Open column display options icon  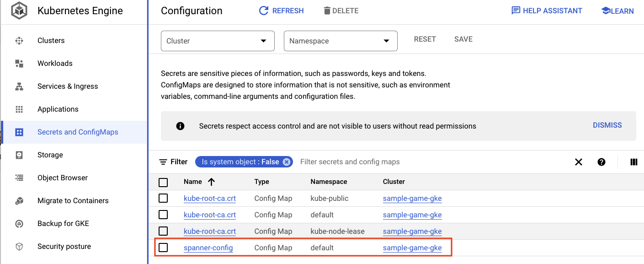[x=633, y=162]
